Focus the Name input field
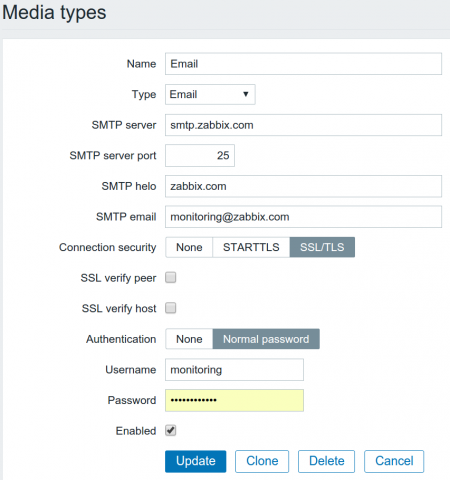 (x=303, y=64)
